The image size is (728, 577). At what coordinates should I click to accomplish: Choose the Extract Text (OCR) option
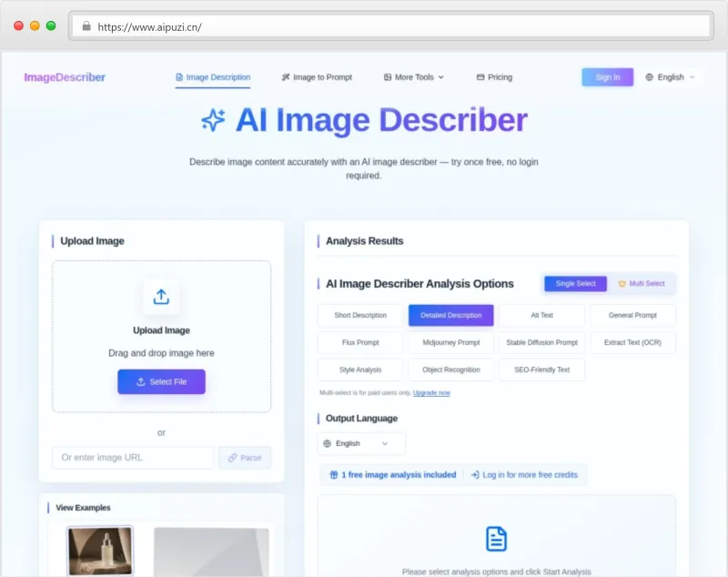(632, 342)
